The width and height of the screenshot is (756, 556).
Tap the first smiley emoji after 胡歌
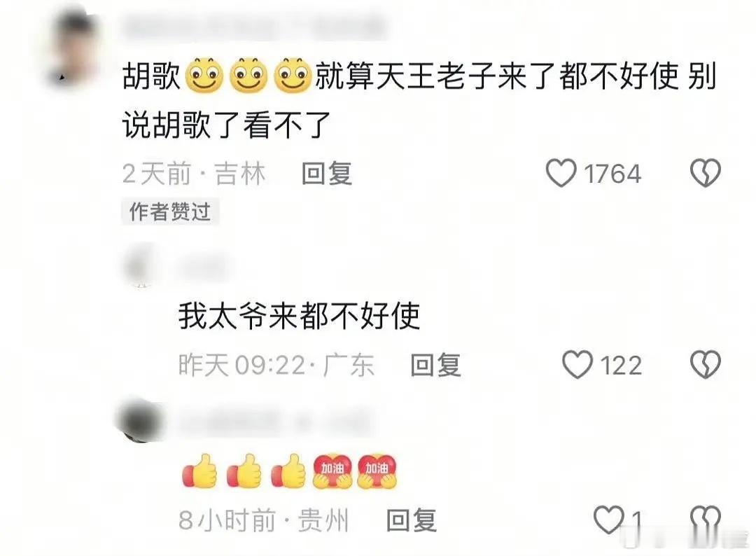(204, 76)
